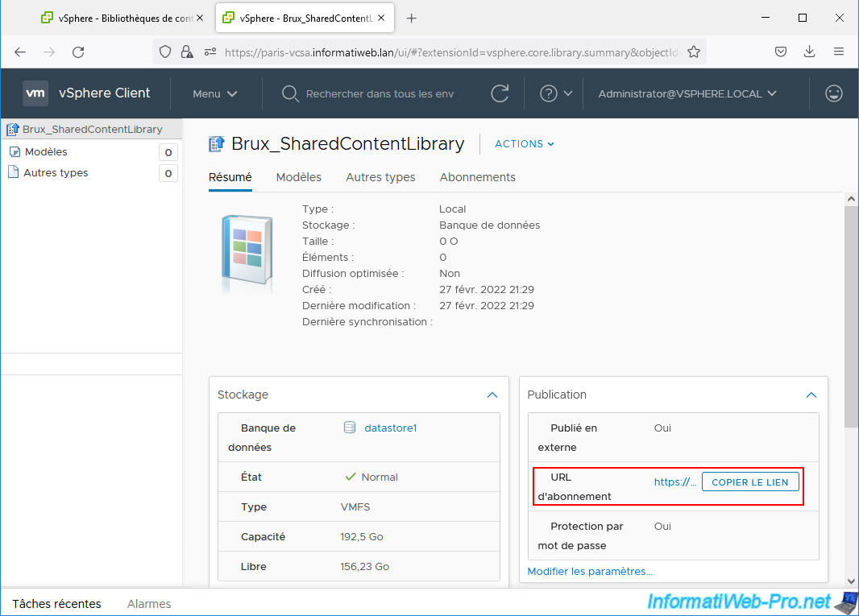Select Modèles in the sidebar list
This screenshot has height=616, width=859.
coord(46,151)
